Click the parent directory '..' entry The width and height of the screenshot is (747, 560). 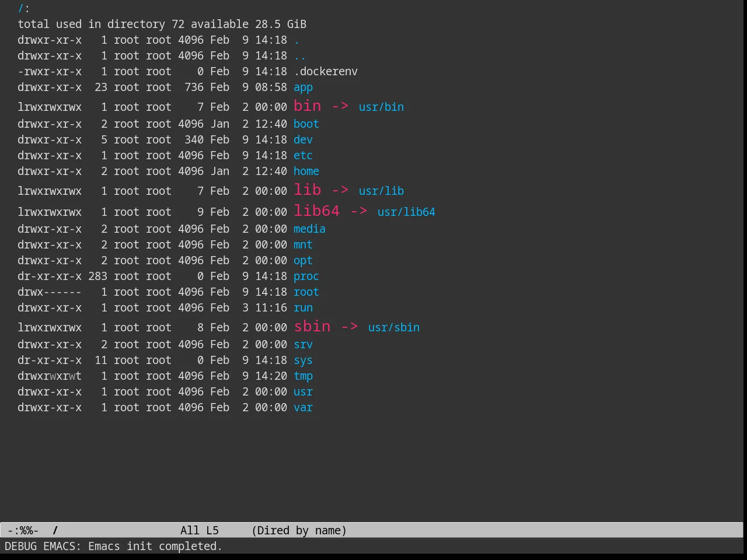(299, 57)
